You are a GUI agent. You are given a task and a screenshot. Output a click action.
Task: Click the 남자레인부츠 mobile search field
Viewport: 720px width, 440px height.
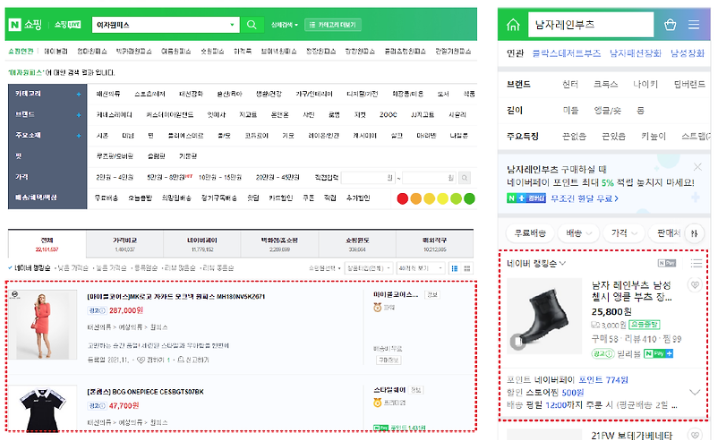(x=591, y=24)
